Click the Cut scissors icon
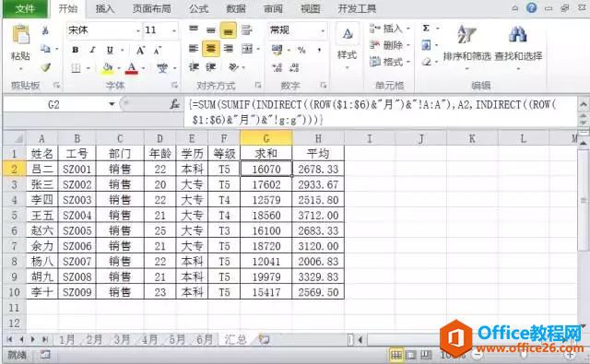Image resolution: width=590 pixels, height=364 pixels. tap(45, 30)
